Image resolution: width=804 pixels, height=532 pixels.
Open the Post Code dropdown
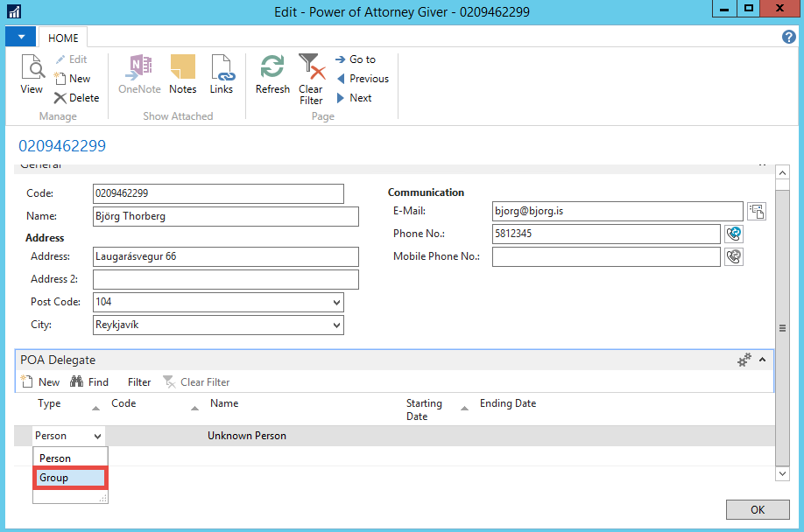pyautogui.click(x=337, y=303)
